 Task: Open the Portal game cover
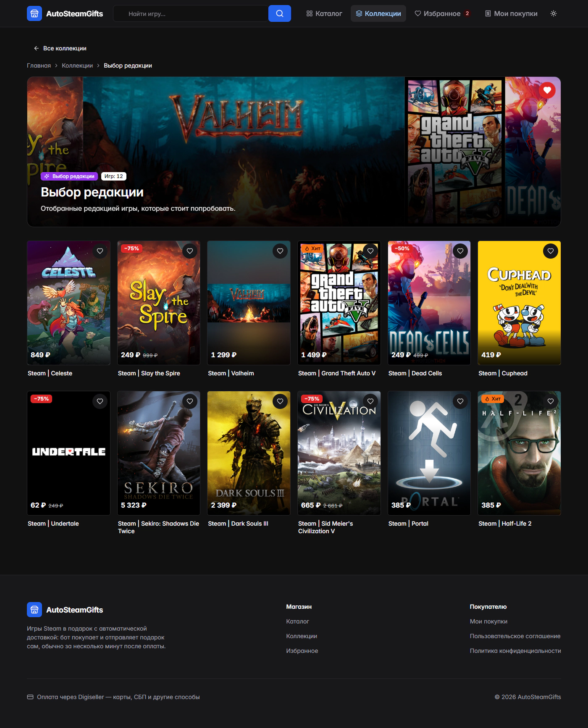click(429, 453)
